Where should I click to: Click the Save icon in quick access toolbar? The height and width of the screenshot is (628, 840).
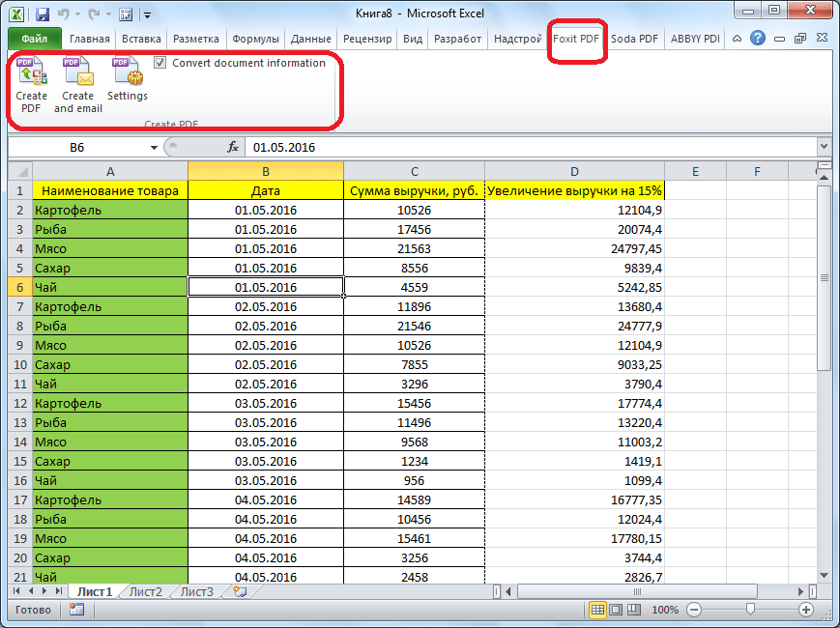point(43,14)
